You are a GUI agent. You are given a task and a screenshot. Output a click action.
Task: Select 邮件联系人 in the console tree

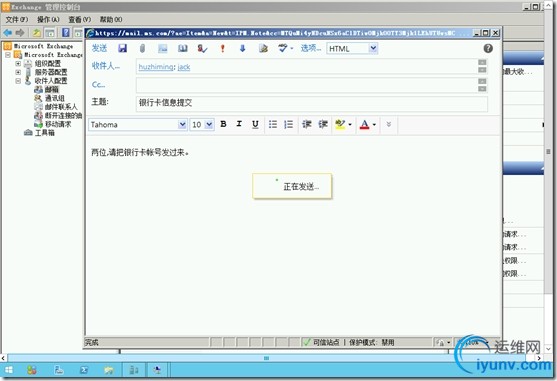[61, 107]
